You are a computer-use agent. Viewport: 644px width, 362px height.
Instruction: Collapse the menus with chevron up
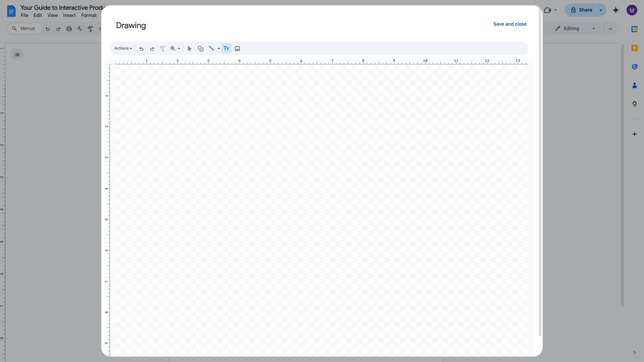pos(610,29)
